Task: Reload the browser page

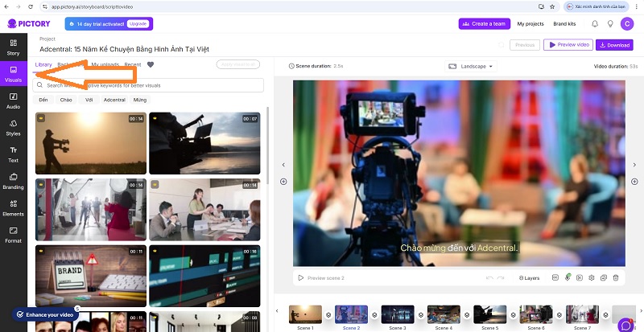Action: coord(31,6)
